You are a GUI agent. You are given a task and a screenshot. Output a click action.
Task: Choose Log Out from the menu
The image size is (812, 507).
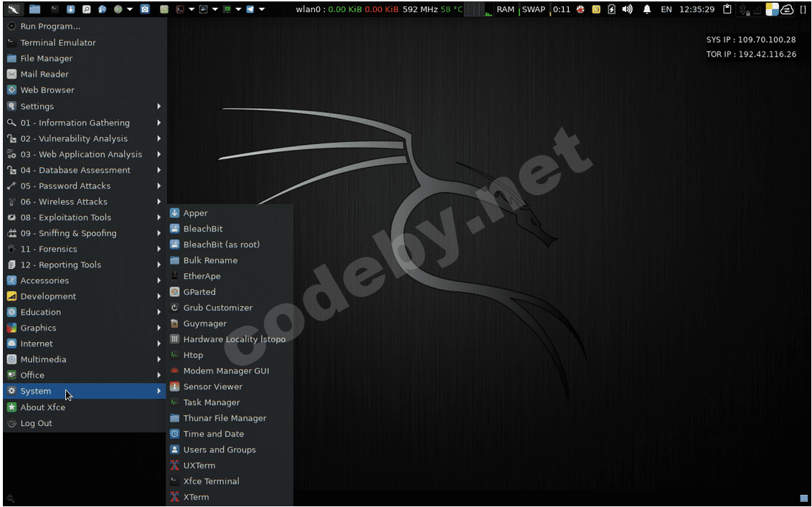click(x=36, y=423)
